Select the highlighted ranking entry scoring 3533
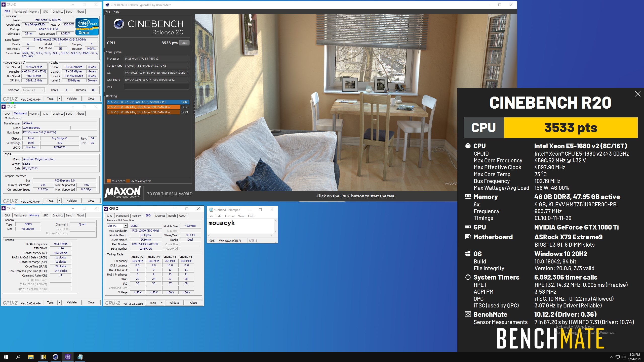644x362 pixels. [x=148, y=107]
